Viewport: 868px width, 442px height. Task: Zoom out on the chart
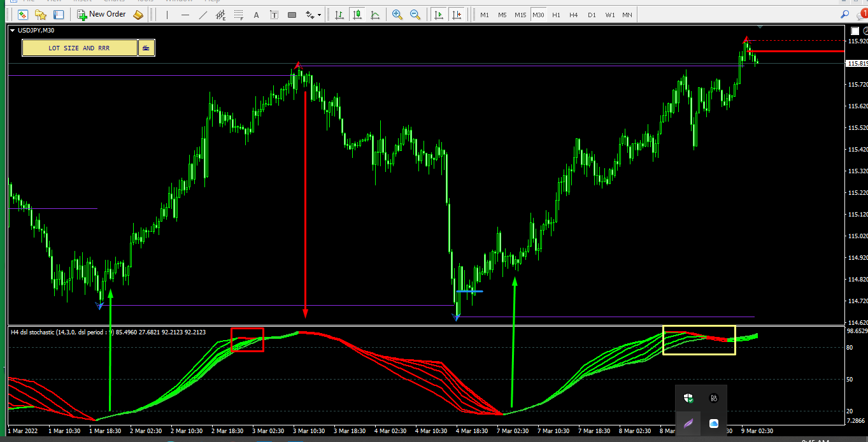pos(415,14)
